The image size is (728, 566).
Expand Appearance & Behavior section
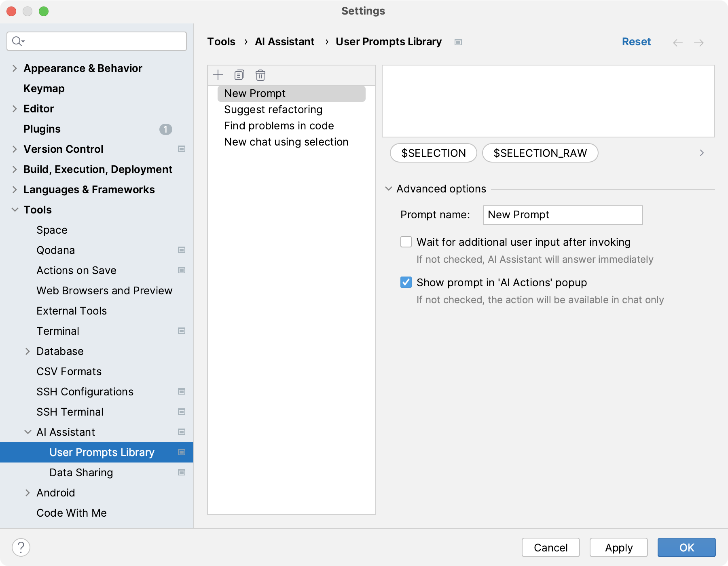click(x=15, y=68)
